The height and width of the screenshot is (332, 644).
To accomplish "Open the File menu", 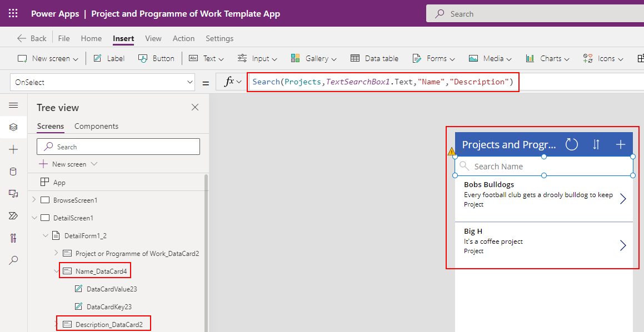I will (x=64, y=38).
